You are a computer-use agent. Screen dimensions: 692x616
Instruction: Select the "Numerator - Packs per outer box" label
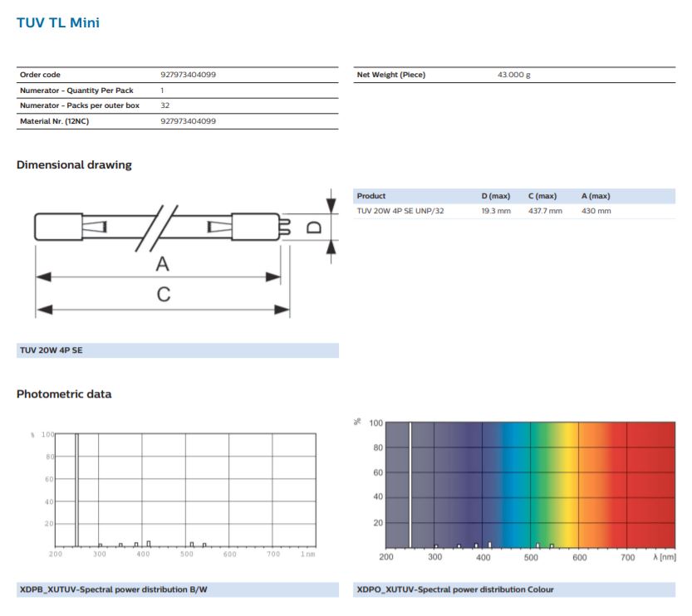[x=80, y=105]
